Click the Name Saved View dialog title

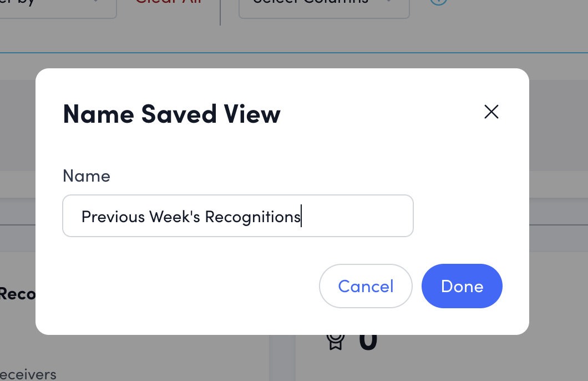click(171, 114)
